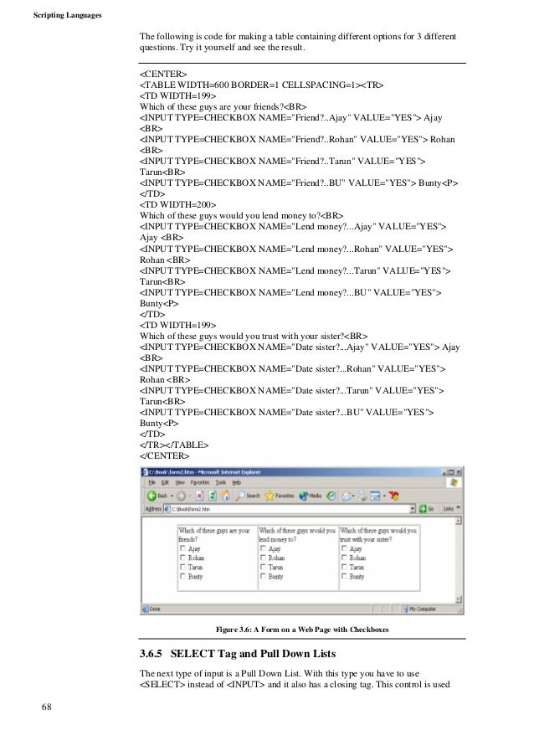Image resolution: width=534 pixels, height=756 pixels.
Task: Check Rohan under 'lend money to?'
Action: pyautogui.click(x=263, y=558)
